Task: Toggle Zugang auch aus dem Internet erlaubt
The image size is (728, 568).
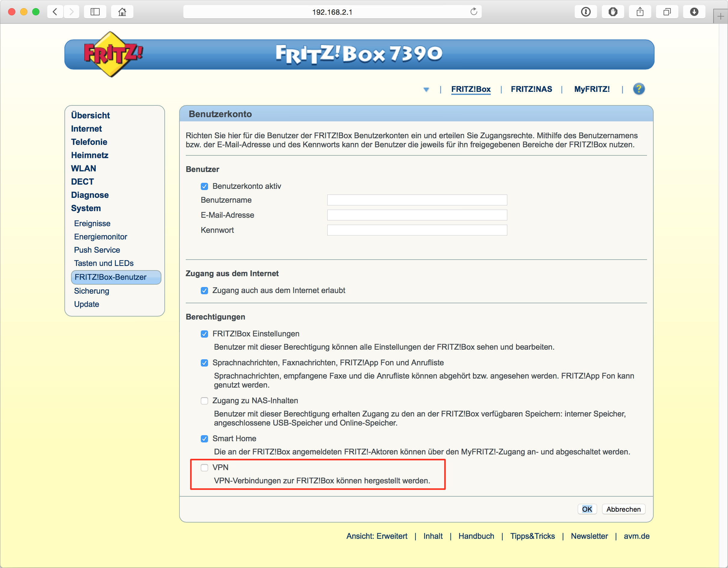Action: pyautogui.click(x=204, y=291)
